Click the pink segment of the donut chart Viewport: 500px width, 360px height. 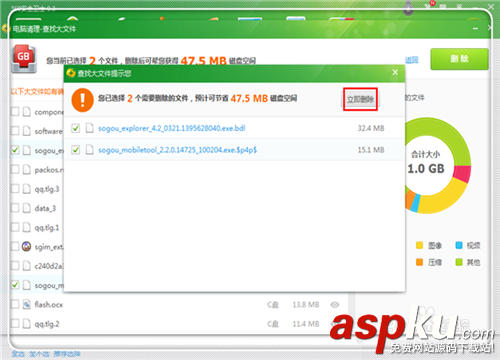tap(462, 173)
